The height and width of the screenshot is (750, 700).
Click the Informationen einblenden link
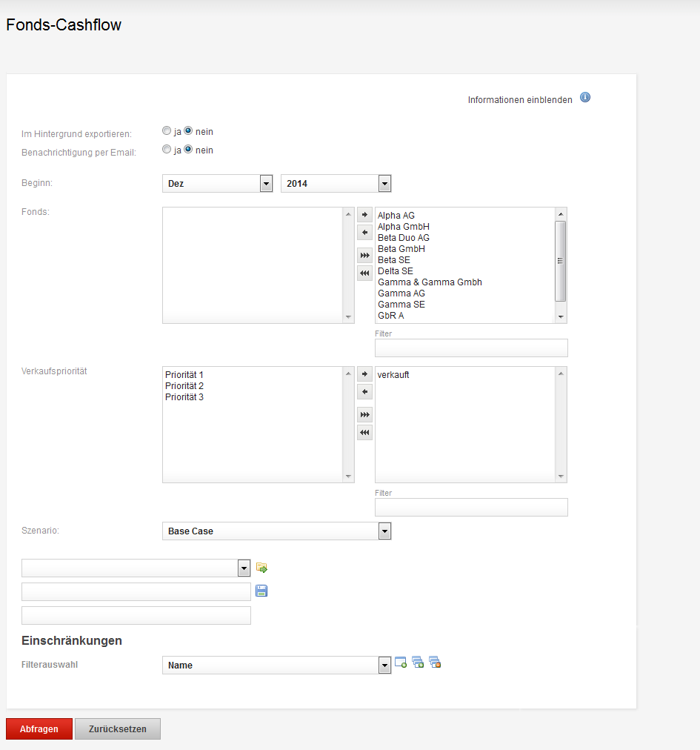[x=520, y=100]
